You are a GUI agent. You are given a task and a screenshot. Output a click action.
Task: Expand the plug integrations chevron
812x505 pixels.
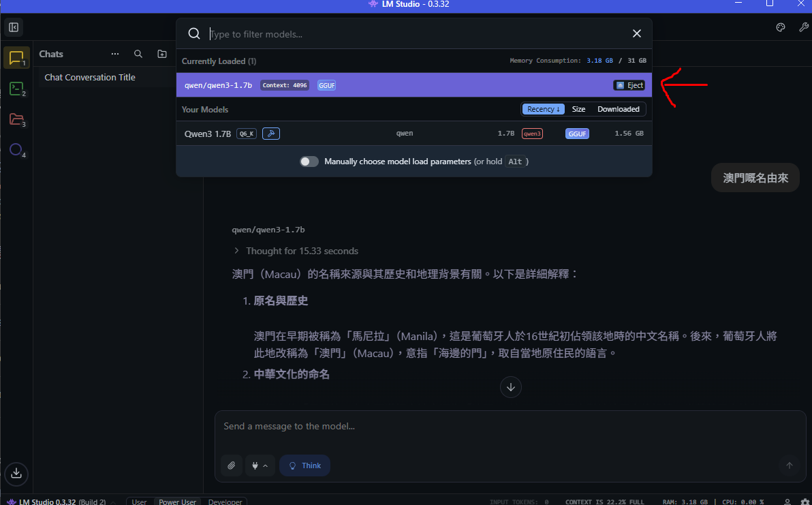tap(266, 465)
